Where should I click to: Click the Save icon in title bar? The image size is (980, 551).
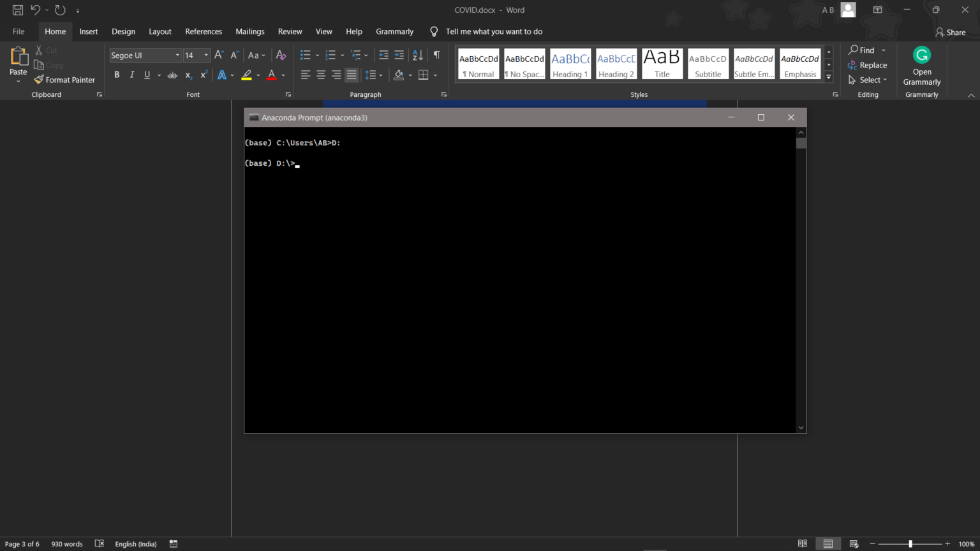[18, 10]
